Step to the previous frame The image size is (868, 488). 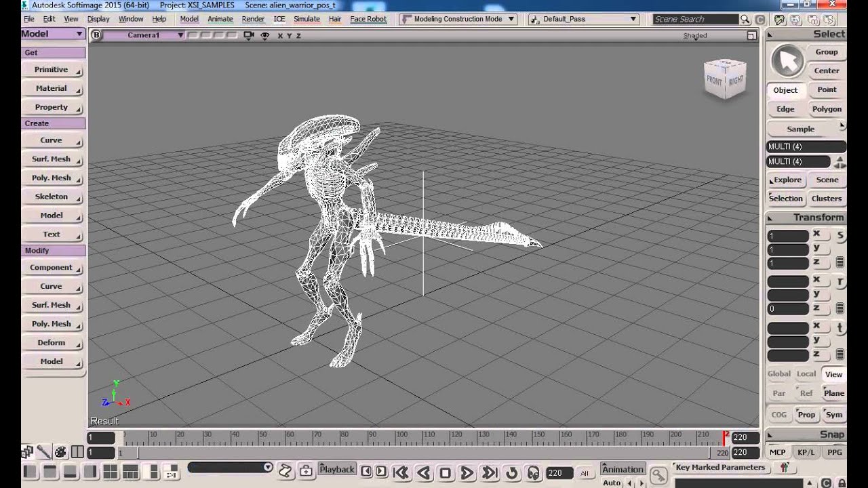[x=366, y=471]
